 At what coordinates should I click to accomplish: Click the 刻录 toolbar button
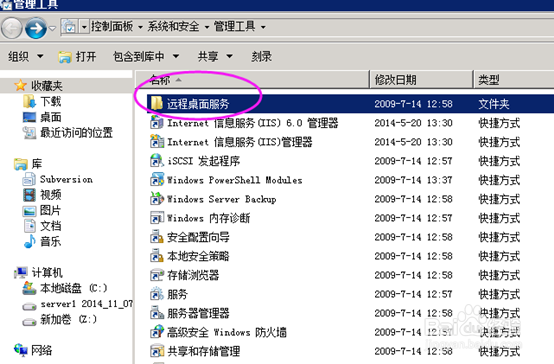tap(261, 56)
